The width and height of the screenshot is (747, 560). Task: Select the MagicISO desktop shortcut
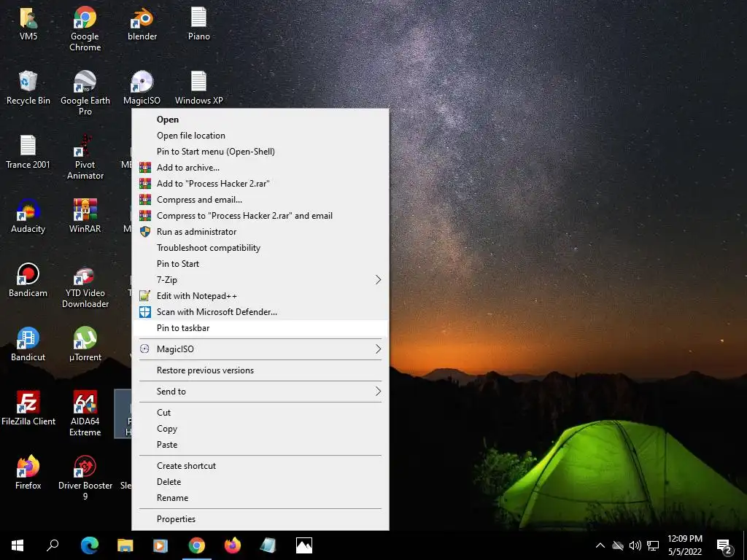tap(142, 87)
